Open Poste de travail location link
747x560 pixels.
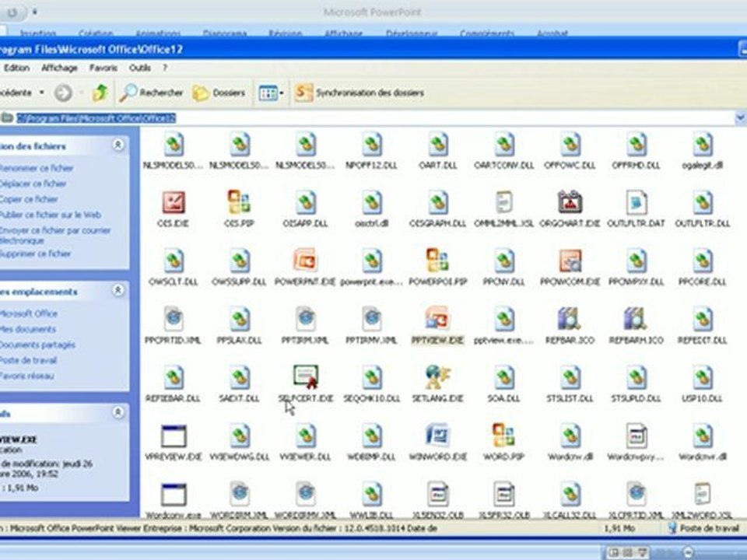pyautogui.click(x=28, y=360)
